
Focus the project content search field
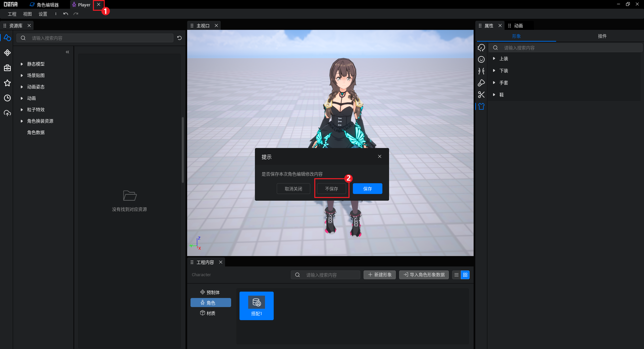pyautogui.click(x=325, y=275)
